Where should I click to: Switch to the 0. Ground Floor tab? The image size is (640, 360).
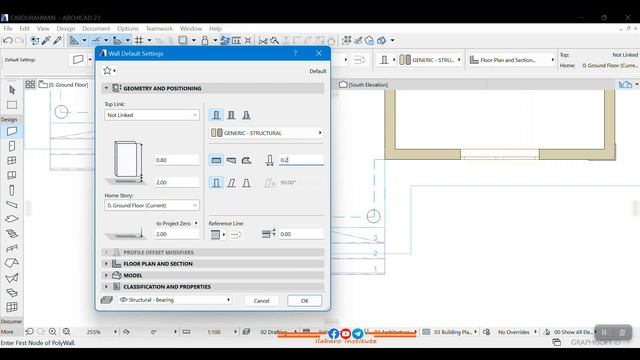coord(64,84)
